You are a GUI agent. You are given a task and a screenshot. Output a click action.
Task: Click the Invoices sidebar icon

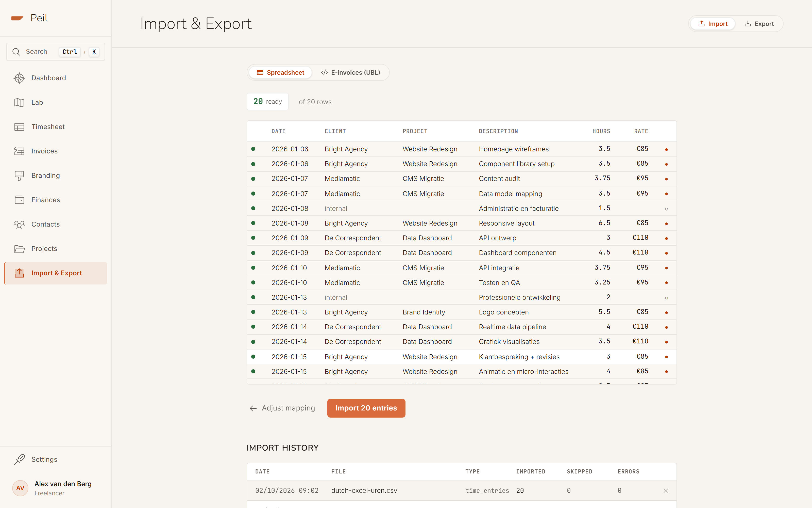click(19, 151)
